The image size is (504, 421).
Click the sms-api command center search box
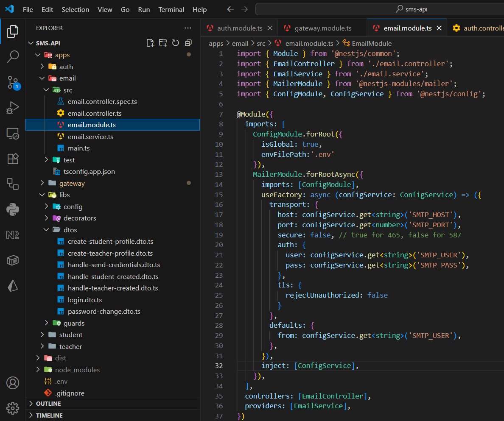coord(380,9)
